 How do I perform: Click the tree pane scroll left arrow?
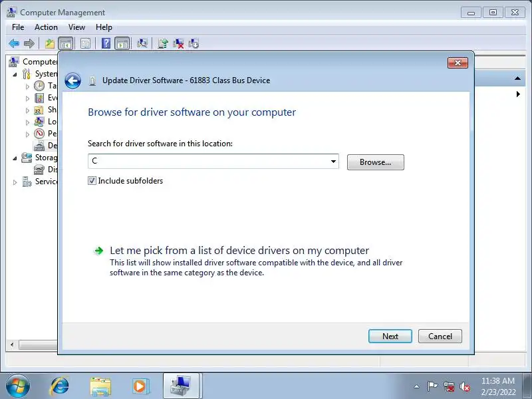click(12, 344)
